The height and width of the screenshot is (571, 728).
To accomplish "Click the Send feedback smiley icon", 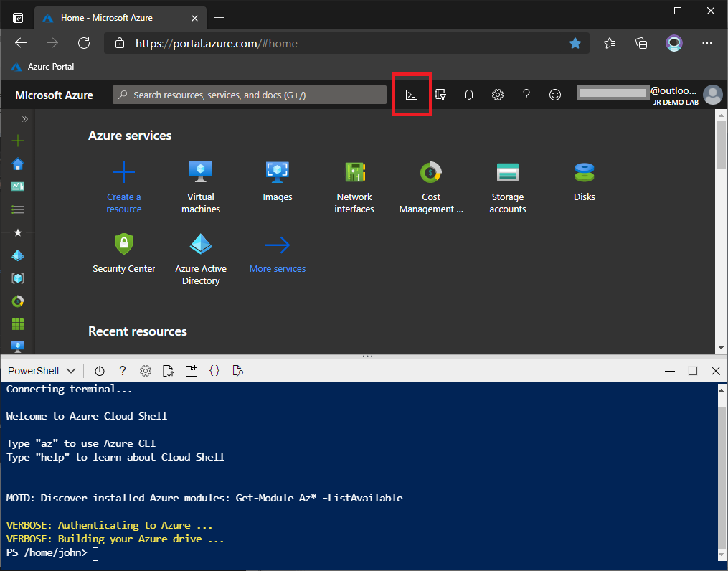I will pos(555,94).
